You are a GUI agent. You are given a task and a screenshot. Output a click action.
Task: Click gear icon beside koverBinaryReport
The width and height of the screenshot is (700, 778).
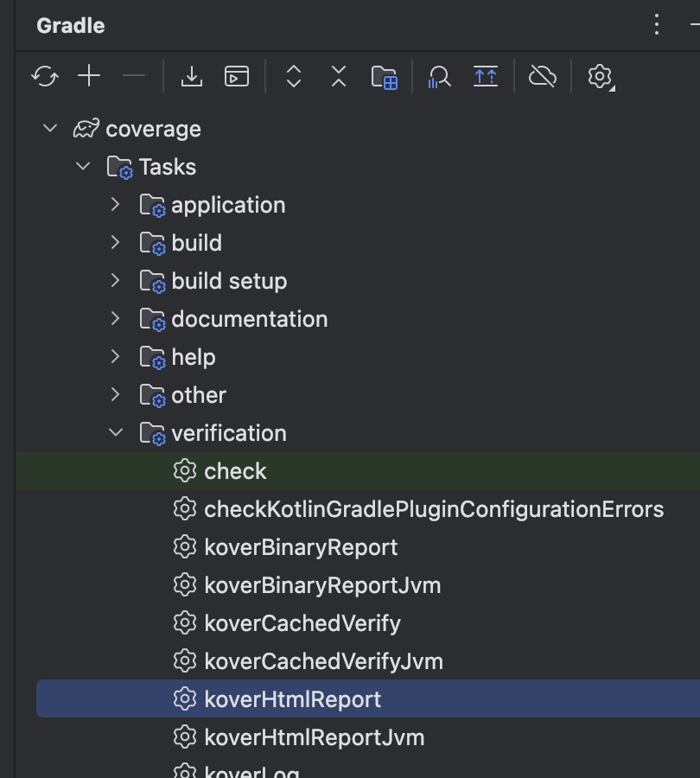[185, 547]
